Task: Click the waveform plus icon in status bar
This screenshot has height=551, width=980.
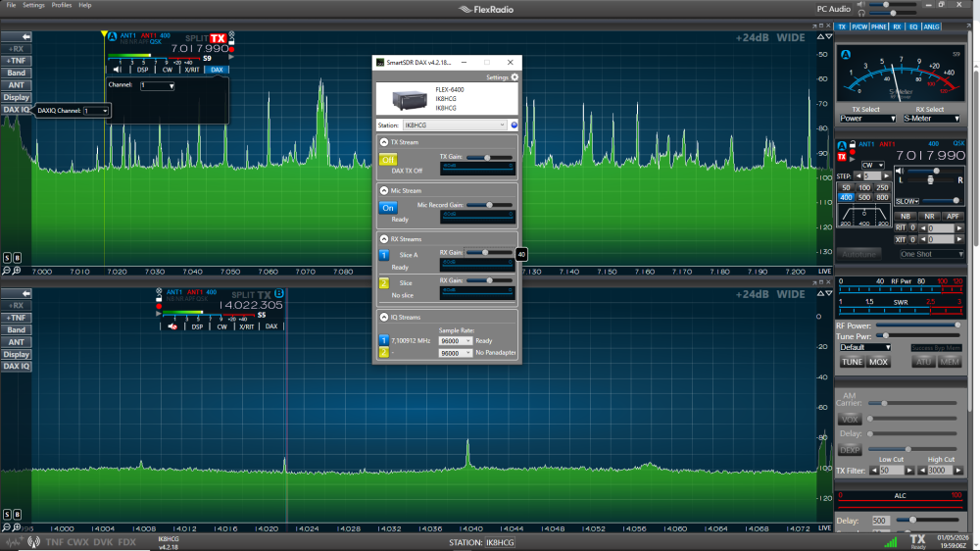Action: tap(14, 541)
